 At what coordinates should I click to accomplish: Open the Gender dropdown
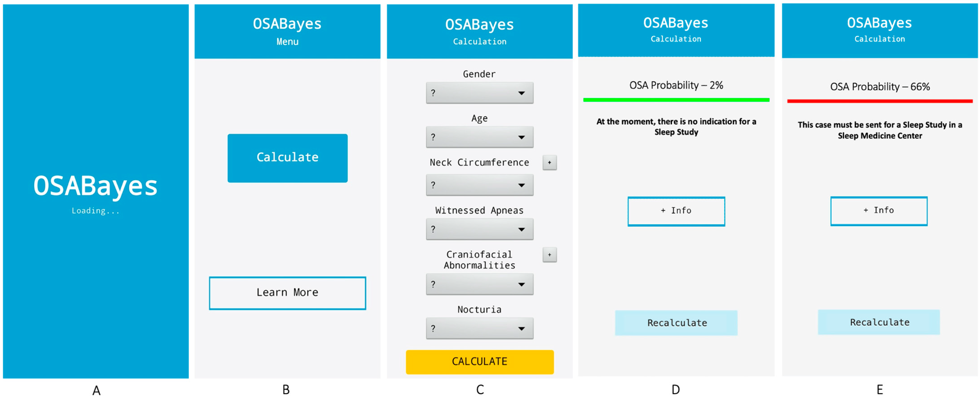[479, 93]
